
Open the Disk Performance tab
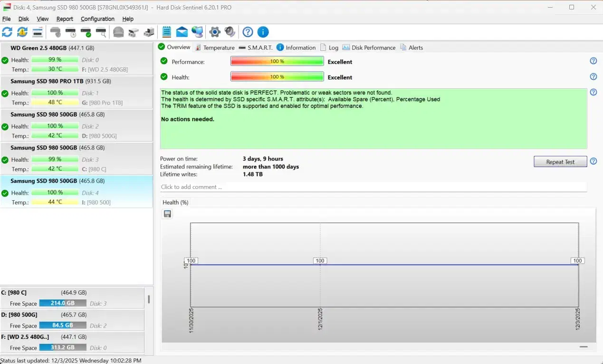coord(369,47)
